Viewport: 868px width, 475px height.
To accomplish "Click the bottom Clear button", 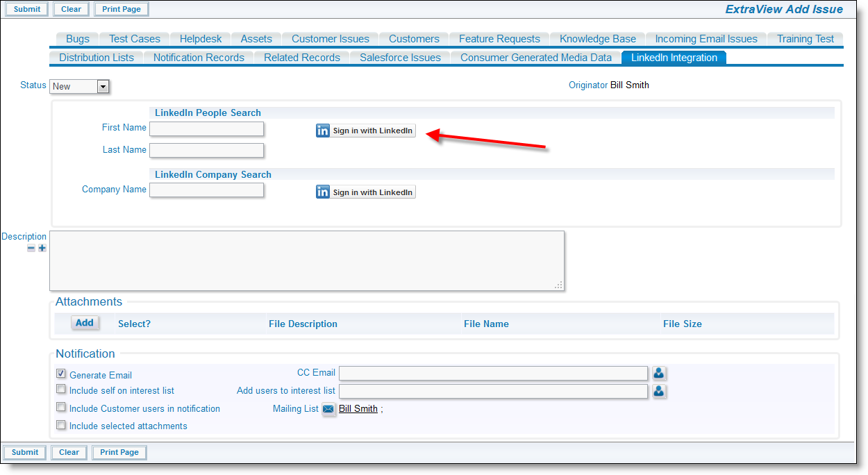I will (69, 452).
